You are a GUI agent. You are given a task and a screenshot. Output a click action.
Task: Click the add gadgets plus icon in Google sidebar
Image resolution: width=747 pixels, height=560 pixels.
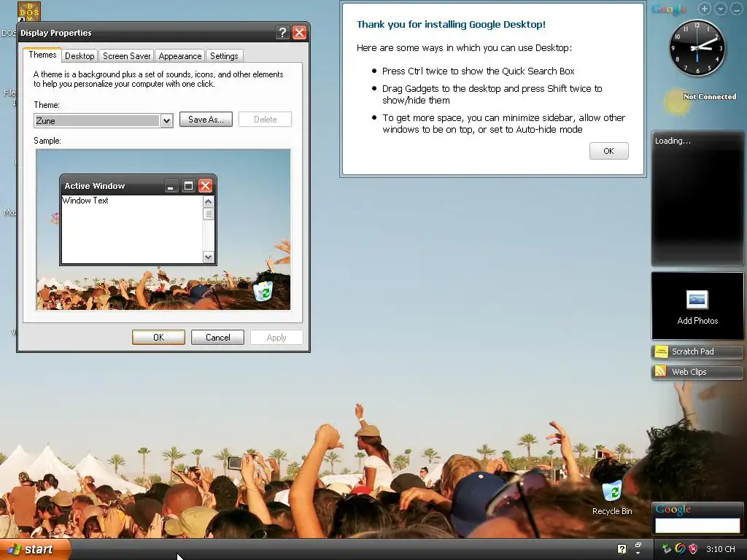[x=705, y=9]
